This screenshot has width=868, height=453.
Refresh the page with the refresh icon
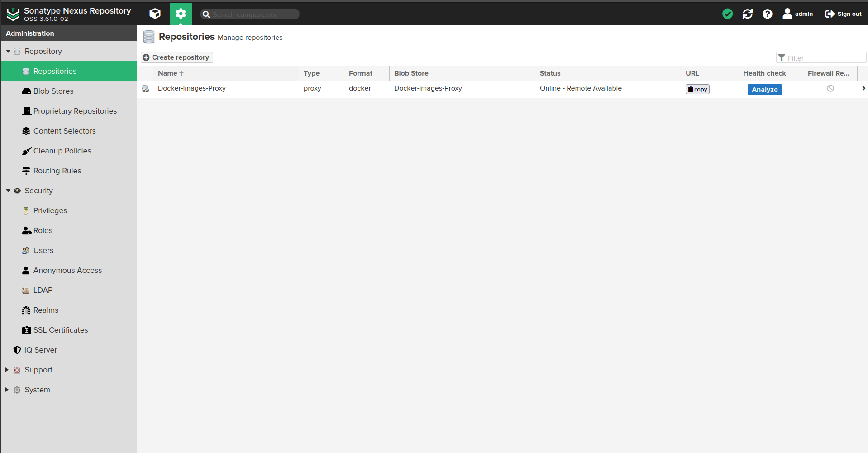point(747,14)
